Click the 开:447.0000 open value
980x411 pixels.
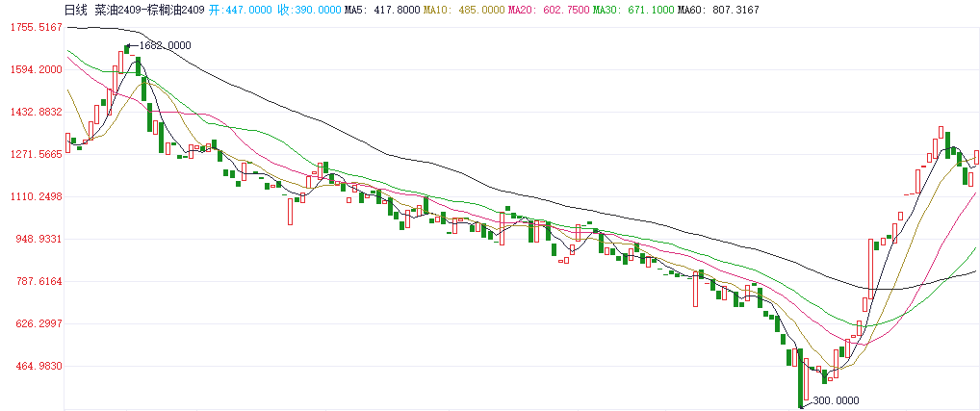pos(240,10)
